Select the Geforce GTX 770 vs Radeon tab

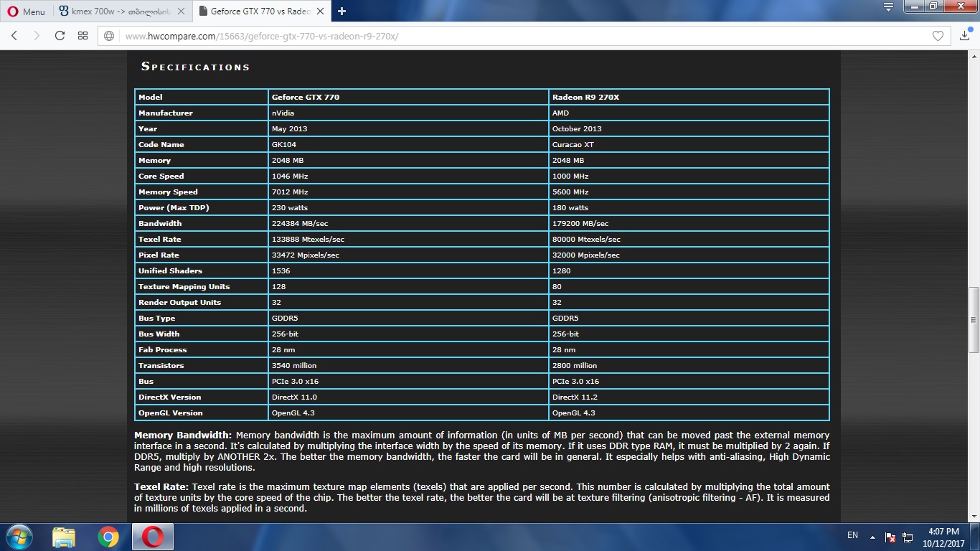[262, 11]
